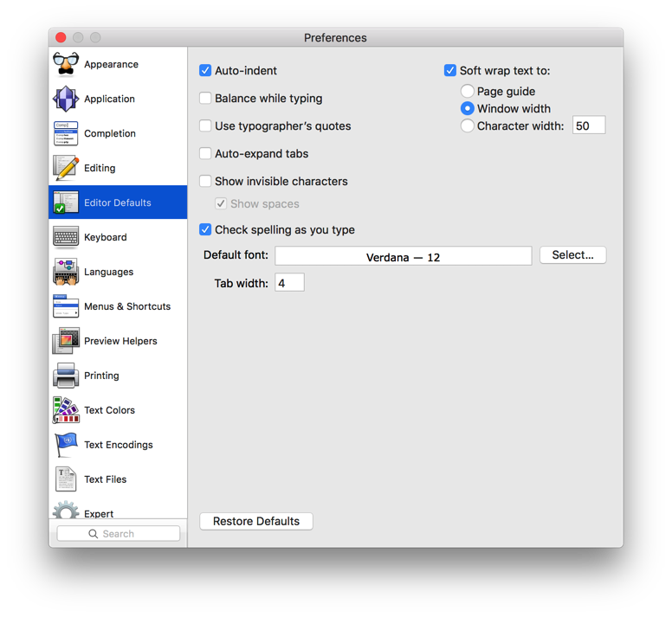Click the Editor Defaults checkmark icon

66,202
